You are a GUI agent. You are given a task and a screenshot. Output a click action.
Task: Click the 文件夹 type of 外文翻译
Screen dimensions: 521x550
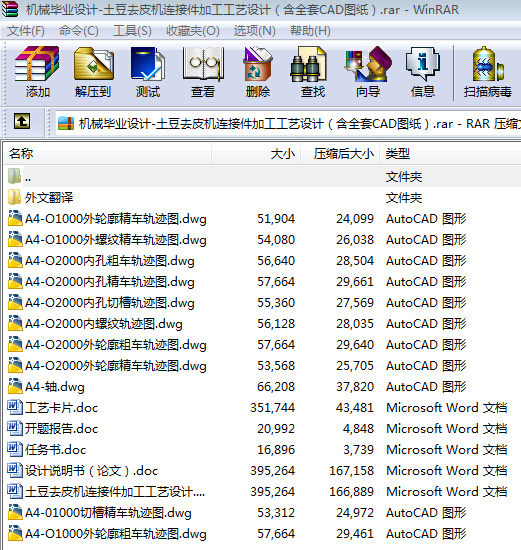tap(404, 198)
